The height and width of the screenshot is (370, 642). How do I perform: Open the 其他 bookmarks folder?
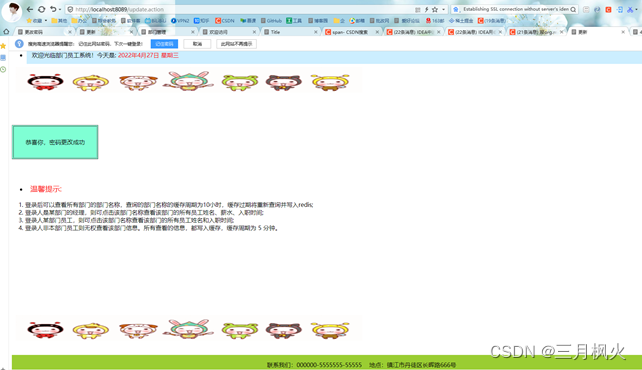pyautogui.click(x=59, y=20)
